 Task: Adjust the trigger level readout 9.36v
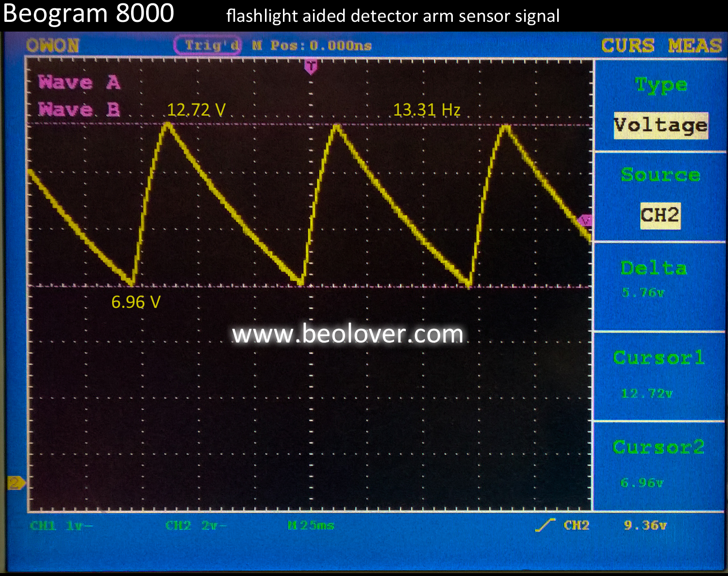pyautogui.click(x=645, y=525)
